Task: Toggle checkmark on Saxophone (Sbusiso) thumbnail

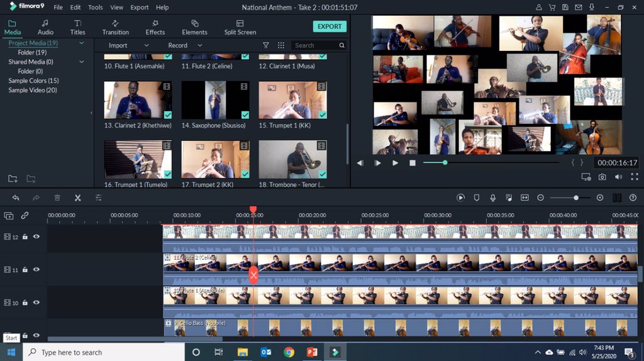Action: click(x=245, y=114)
